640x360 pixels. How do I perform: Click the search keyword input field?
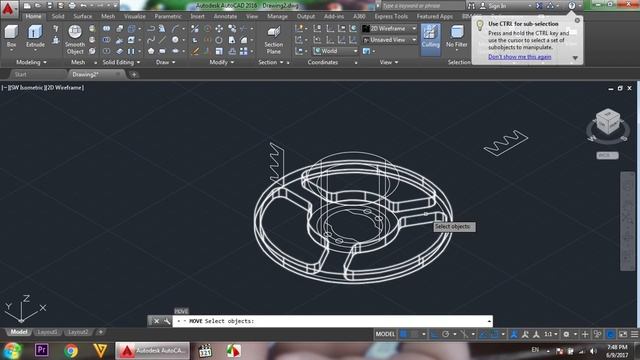pyautogui.click(x=423, y=6)
